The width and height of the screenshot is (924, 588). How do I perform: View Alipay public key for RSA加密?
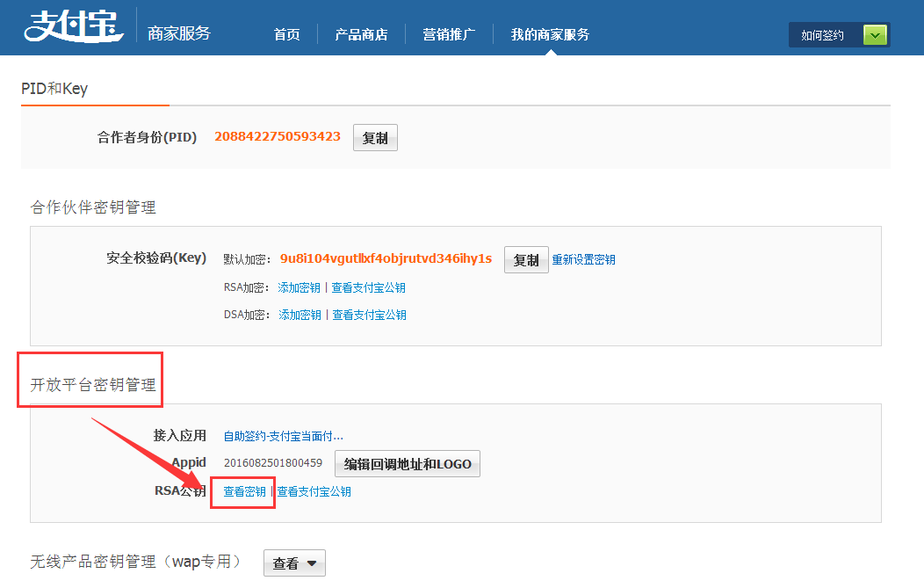click(368, 287)
